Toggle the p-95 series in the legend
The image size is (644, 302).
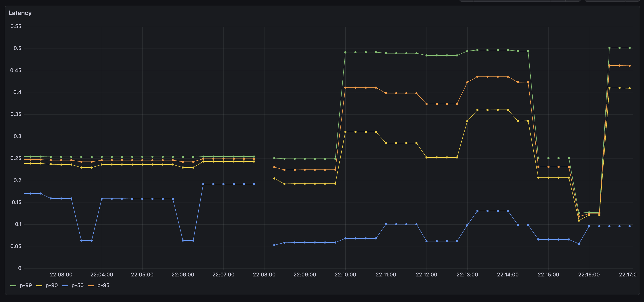104,285
